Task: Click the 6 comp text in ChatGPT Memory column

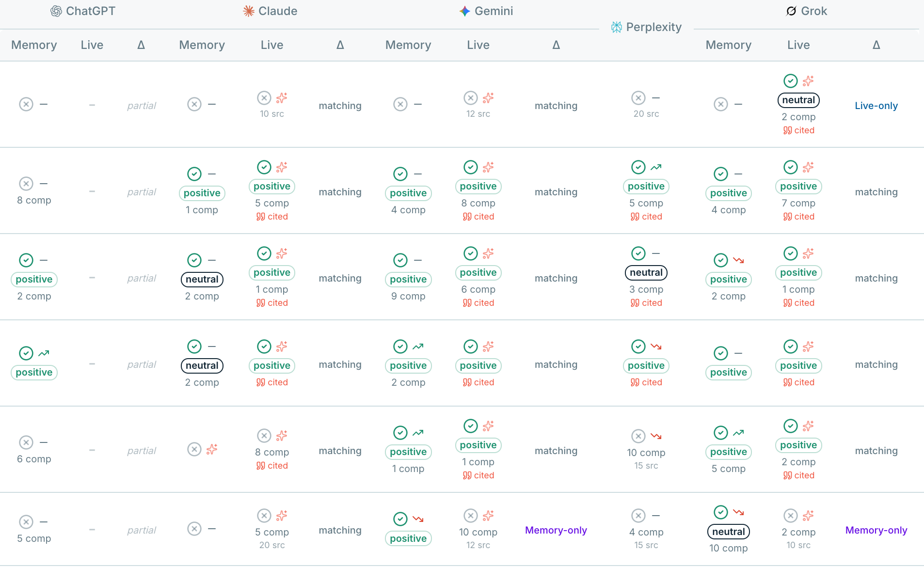Action: 34,459
